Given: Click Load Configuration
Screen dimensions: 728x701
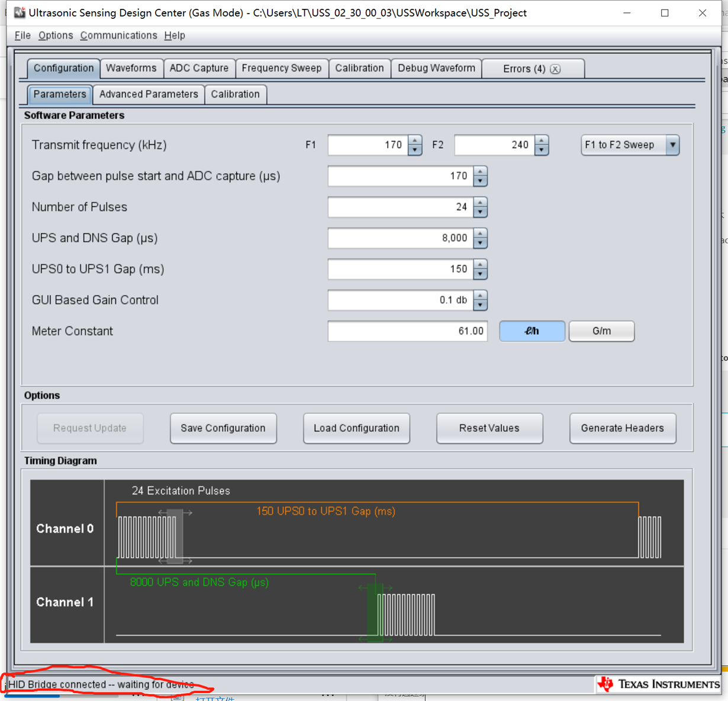Looking at the screenshot, I should tap(356, 428).
